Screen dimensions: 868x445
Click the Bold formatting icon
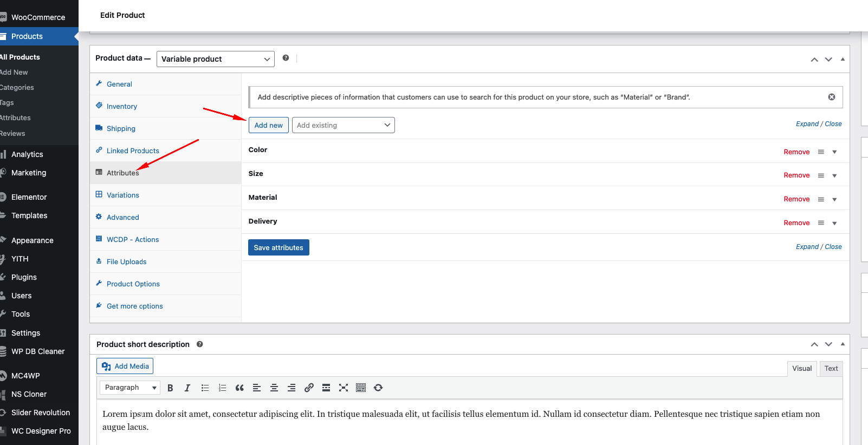(x=170, y=388)
